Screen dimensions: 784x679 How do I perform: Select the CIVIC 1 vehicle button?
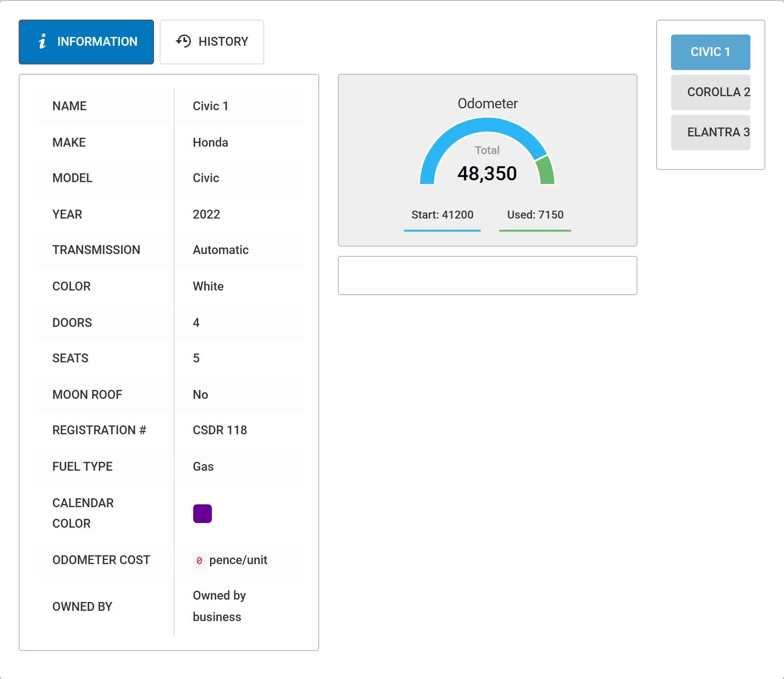(x=710, y=52)
